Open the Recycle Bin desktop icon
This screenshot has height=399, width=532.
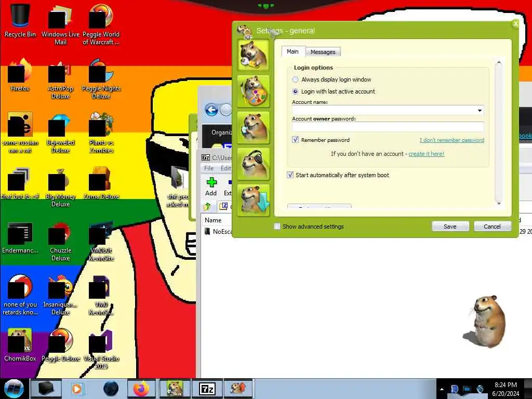[x=20, y=20]
